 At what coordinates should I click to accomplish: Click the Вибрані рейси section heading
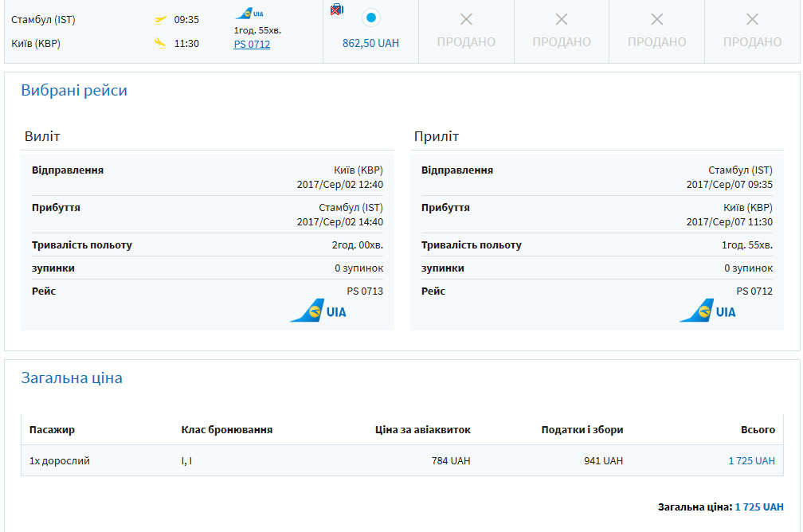coord(74,91)
